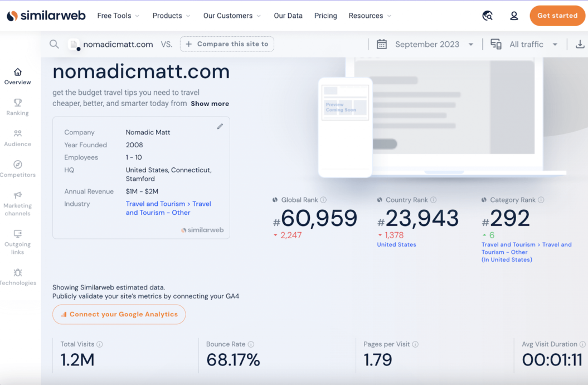
Task: Click the Bounce Rate value 68.17%
Action: pyautogui.click(x=234, y=360)
